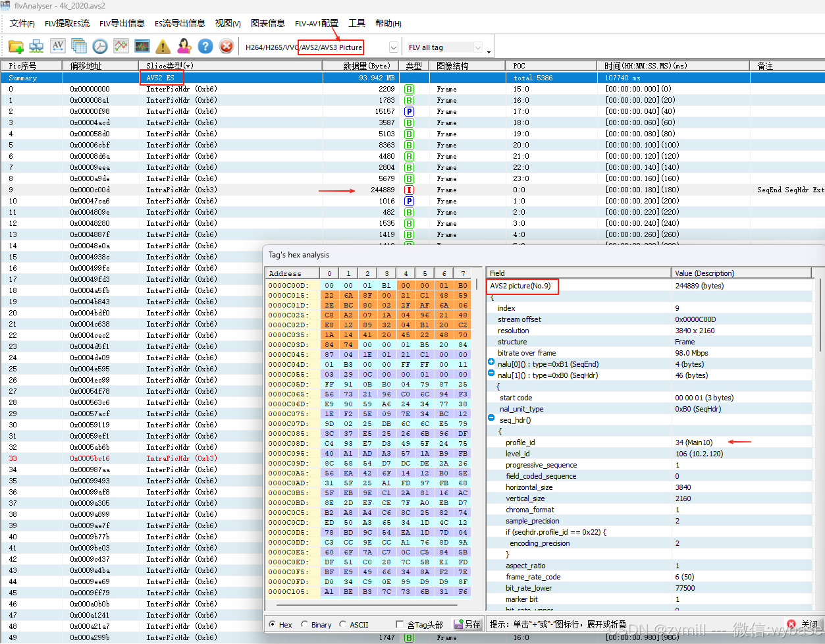This screenshot has width=825, height=644.
Task: Click the network stream toolbar icon
Action: click(x=36, y=46)
